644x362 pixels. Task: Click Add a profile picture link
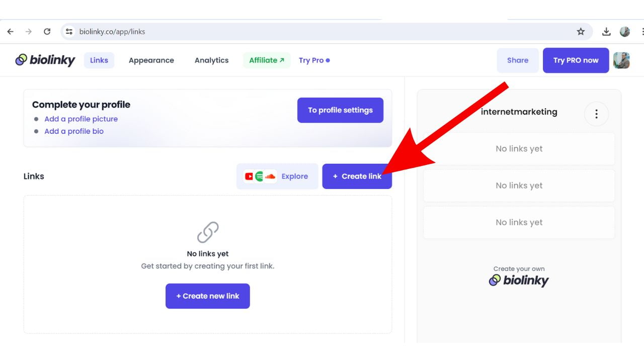pos(81,119)
